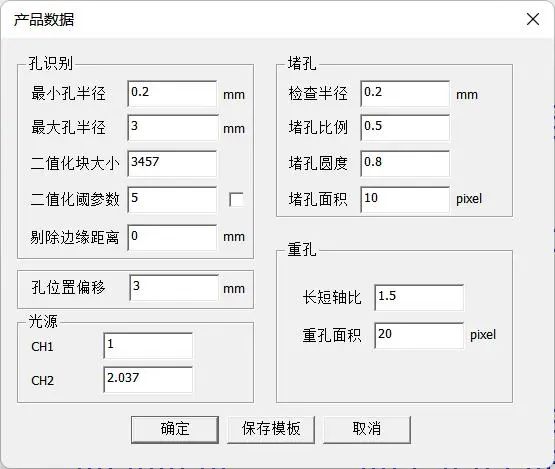Click the 孔位置偏移 input field
This screenshot has width=555, height=469.
pos(174,288)
